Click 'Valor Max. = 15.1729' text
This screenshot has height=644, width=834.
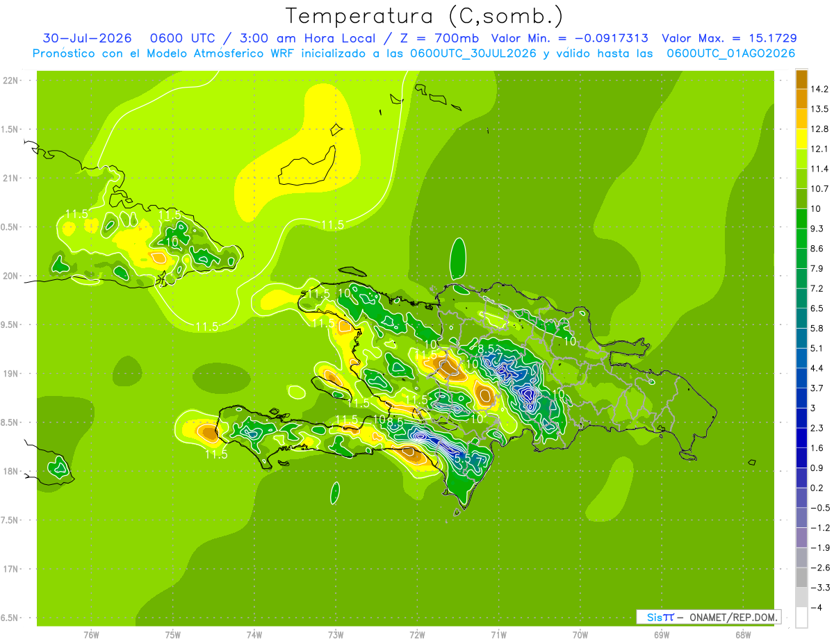(729, 38)
